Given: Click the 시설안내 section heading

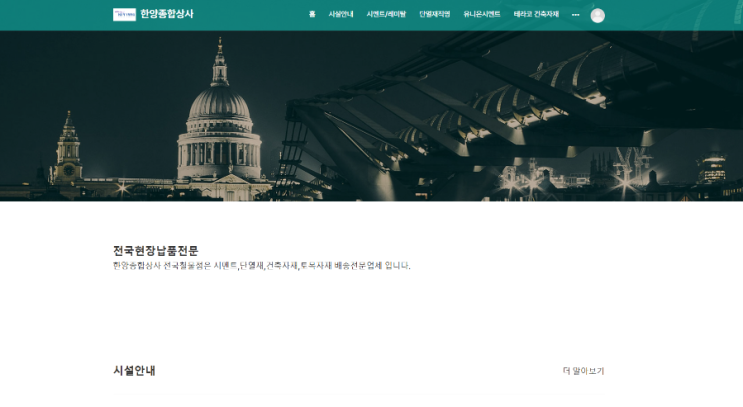Looking at the screenshot, I should coord(134,371).
